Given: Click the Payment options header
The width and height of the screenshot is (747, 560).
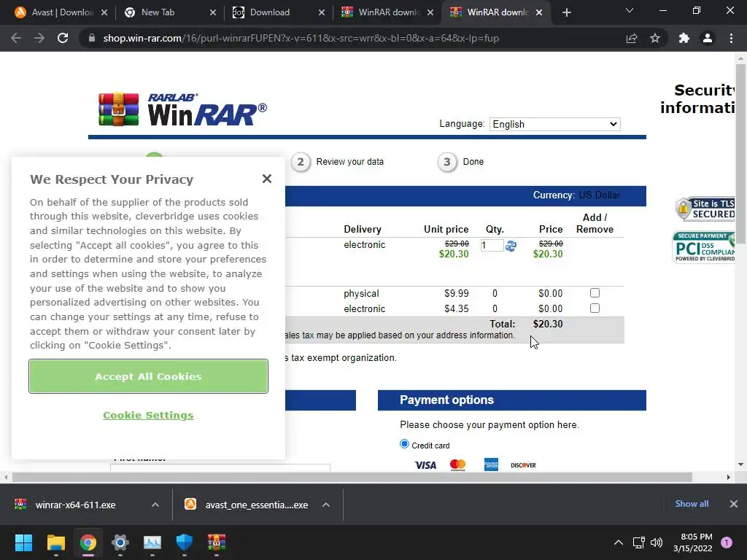Looking at the screenshot, I should [x=512, y=400].
